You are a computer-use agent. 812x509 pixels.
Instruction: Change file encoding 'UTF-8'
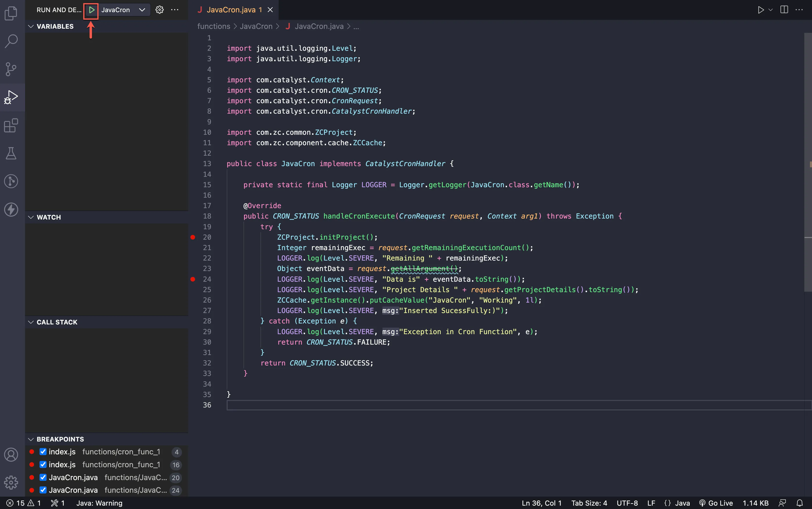tap(627, 503)
